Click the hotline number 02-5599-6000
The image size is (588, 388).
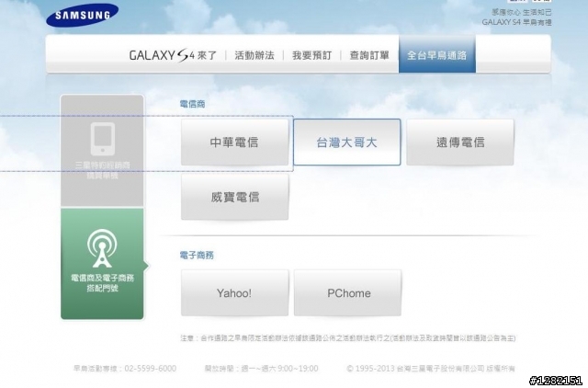151,369
